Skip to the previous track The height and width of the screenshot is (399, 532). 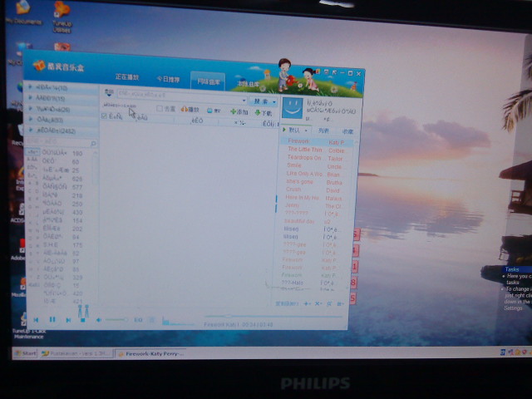(x=36, y=319)
